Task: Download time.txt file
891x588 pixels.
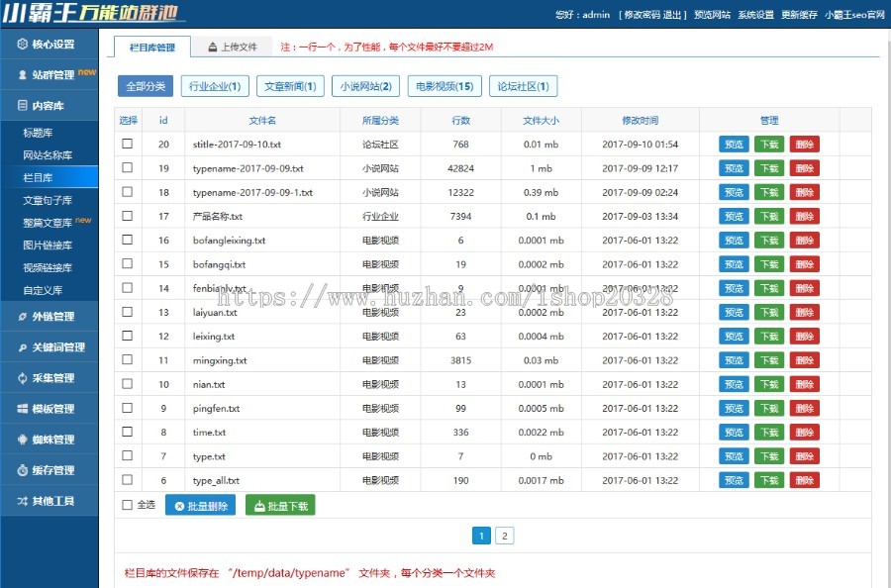Action: (769, 433)
